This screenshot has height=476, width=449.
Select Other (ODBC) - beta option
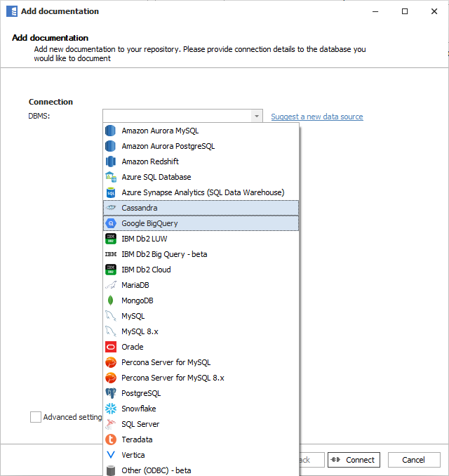pyautogui.click(x=156, y=470)
